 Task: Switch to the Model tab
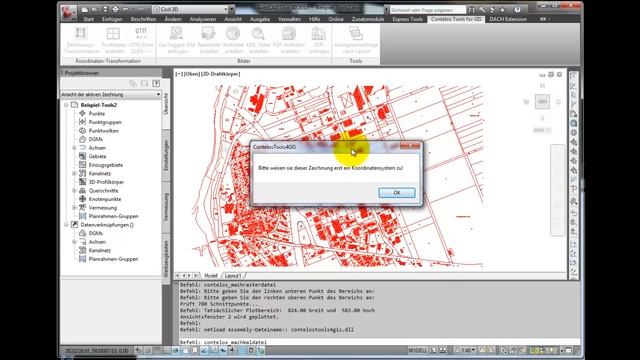pos(211,276)
